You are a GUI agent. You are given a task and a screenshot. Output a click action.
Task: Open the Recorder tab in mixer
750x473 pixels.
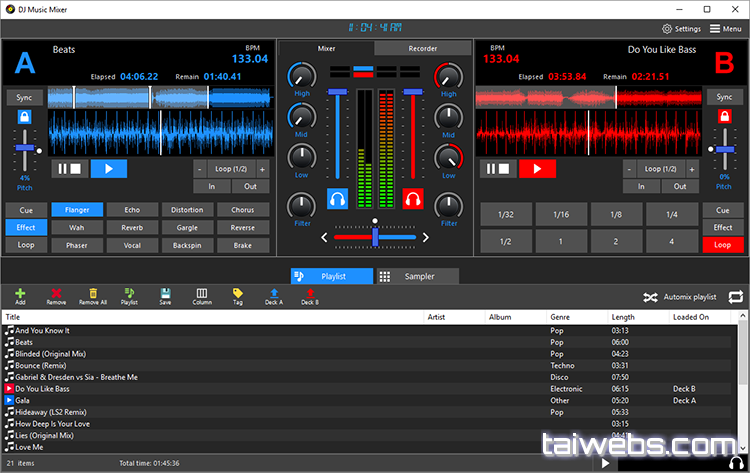coord(422,48)
